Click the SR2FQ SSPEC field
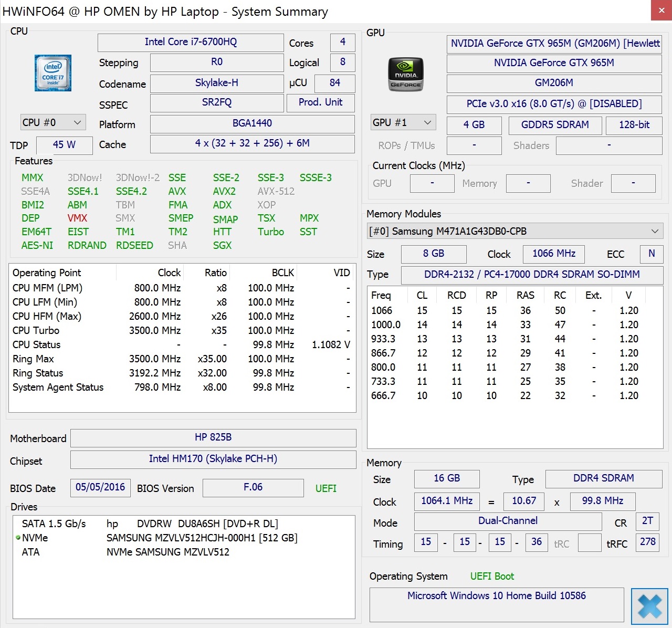Viewport: 672px width, 628px height. click(217, 103)
